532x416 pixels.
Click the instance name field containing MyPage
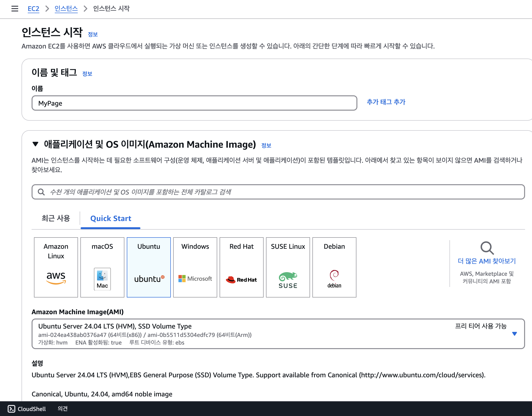pyautogui.click(x=194, y=103)
